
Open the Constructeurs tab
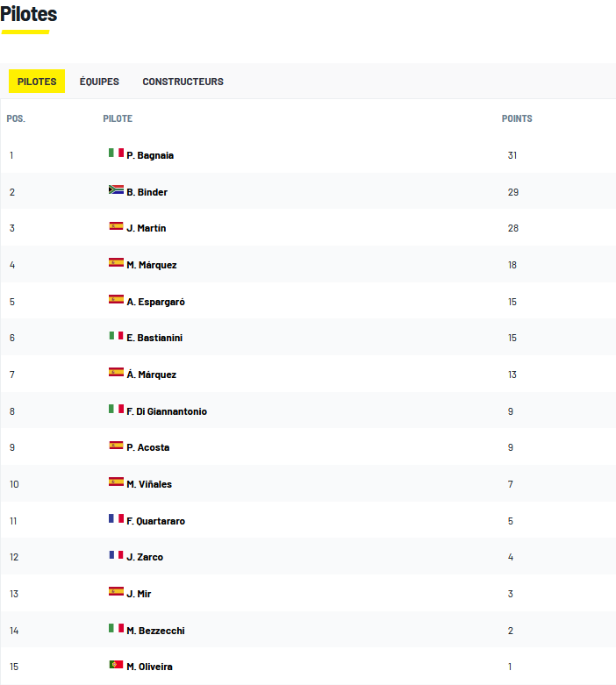(183, 82)
